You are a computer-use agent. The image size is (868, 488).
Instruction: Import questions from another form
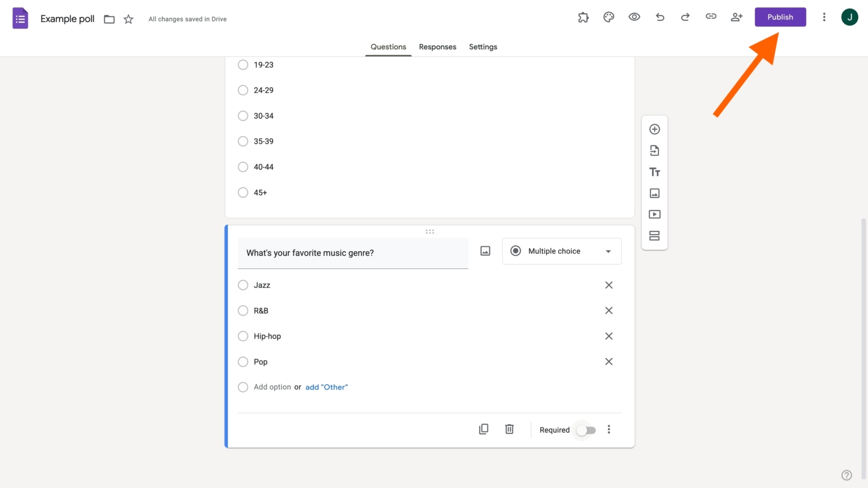654,150
